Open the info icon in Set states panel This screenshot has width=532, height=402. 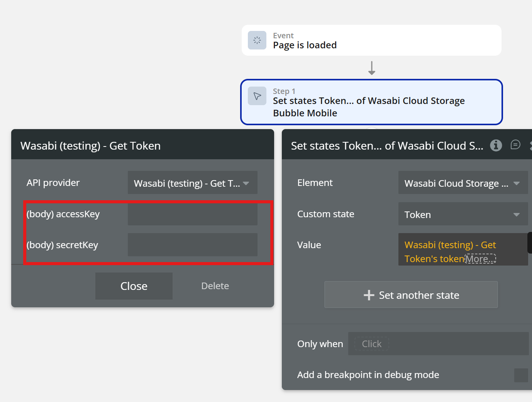point(496,145)
